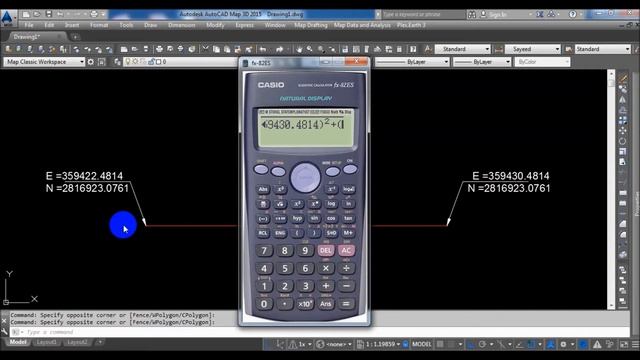Toggle grid display in status bar
This screenshot has height=360, width=640.
click(440, 344)
